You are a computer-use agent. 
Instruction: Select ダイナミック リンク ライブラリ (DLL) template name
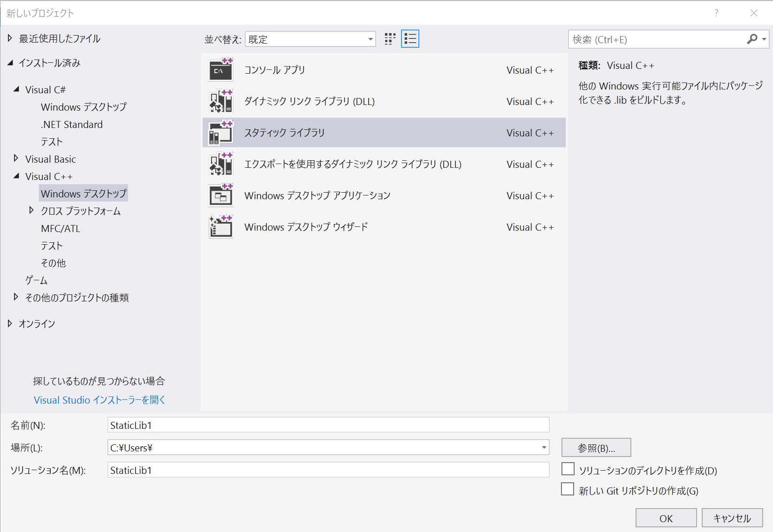coord(310,101)
